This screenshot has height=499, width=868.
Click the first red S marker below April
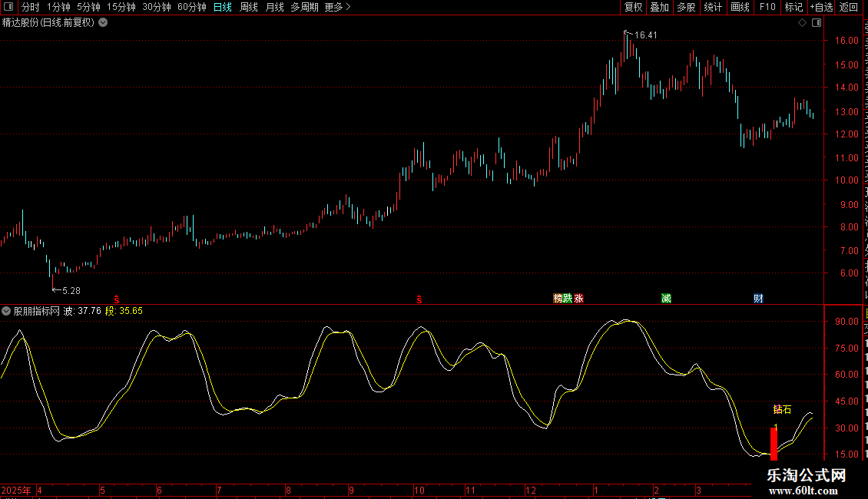(116, 299)
